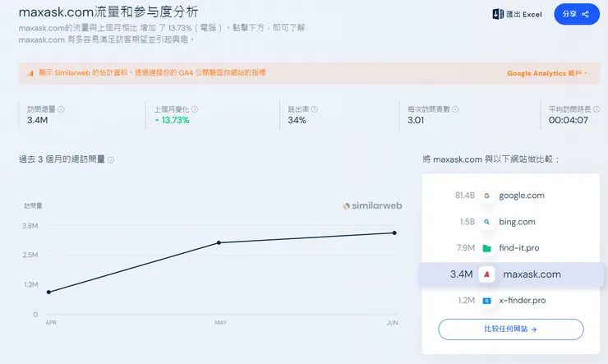Select highlighted maxask.com row
The image size is (608, 364).
[511, 274]
